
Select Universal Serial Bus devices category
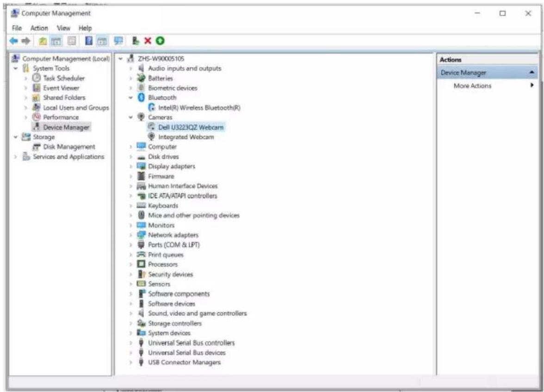click(x=187, y=353)
